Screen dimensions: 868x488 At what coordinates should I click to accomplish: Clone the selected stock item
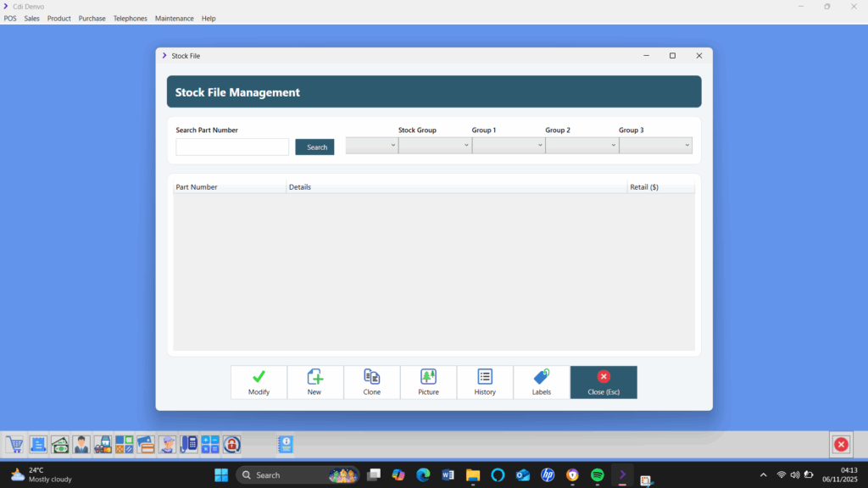click(x=371, y=382)
